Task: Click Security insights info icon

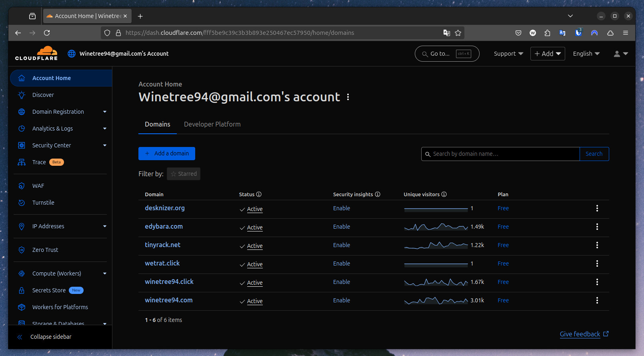Action: pos(378,194)
